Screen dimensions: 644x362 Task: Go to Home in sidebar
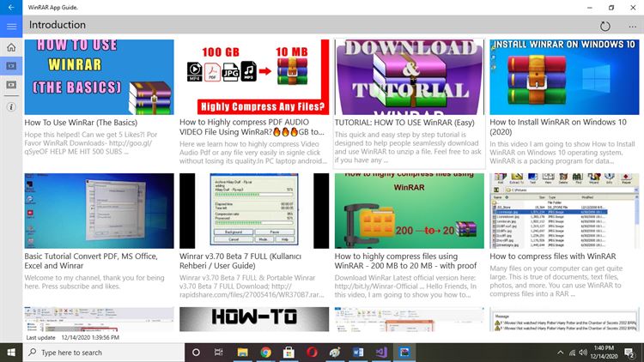(11, 47)
